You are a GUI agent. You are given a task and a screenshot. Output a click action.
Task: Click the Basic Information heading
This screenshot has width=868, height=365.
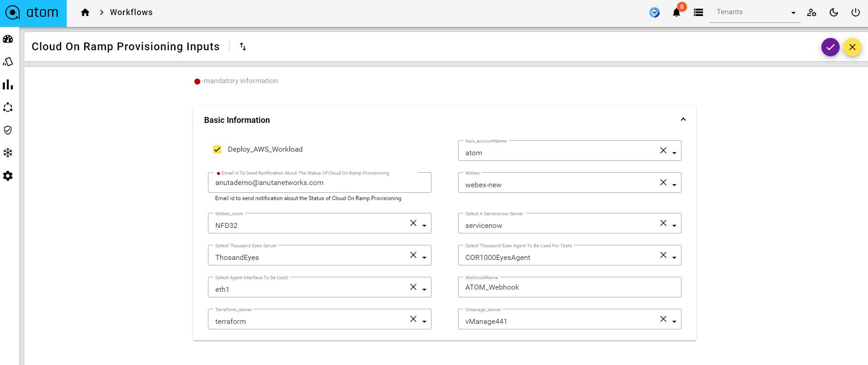point(237,120)
